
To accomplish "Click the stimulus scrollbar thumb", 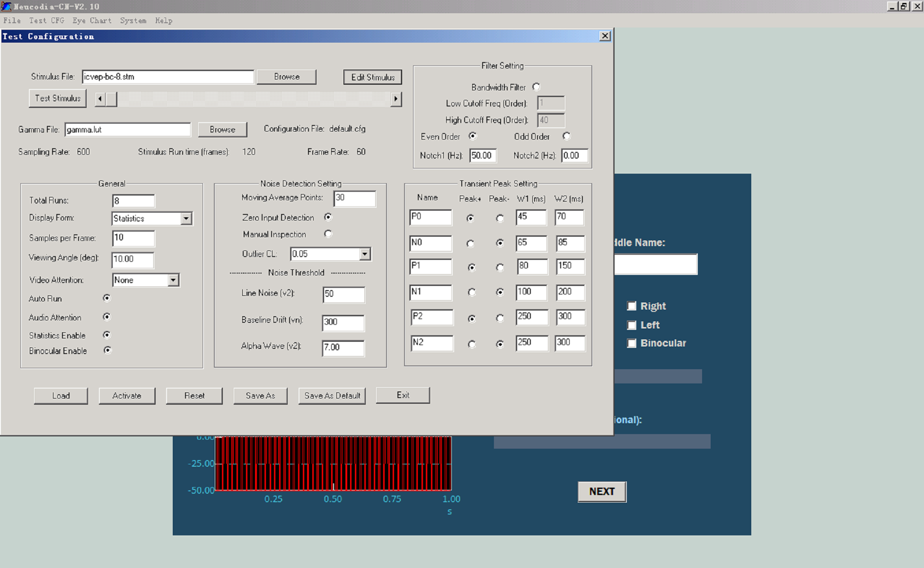I will [111, 99].
